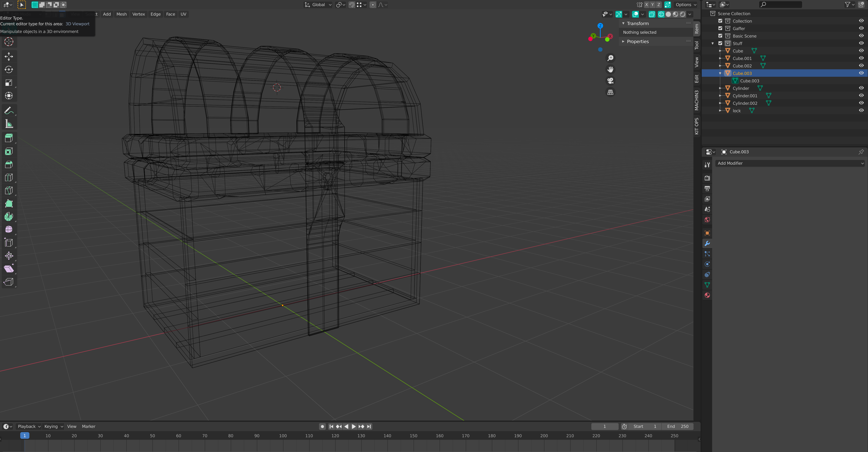This screenshot has width=868, height=452.
Task: Uncheck the Gaffer collection checkbox
Action: pos(720,28)
